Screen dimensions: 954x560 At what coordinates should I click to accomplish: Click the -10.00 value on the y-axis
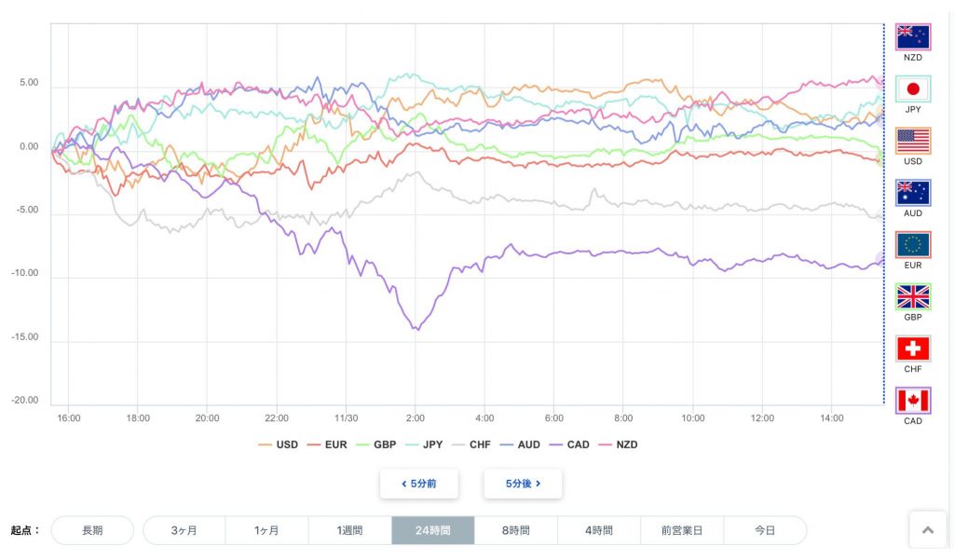coord(24,273)
